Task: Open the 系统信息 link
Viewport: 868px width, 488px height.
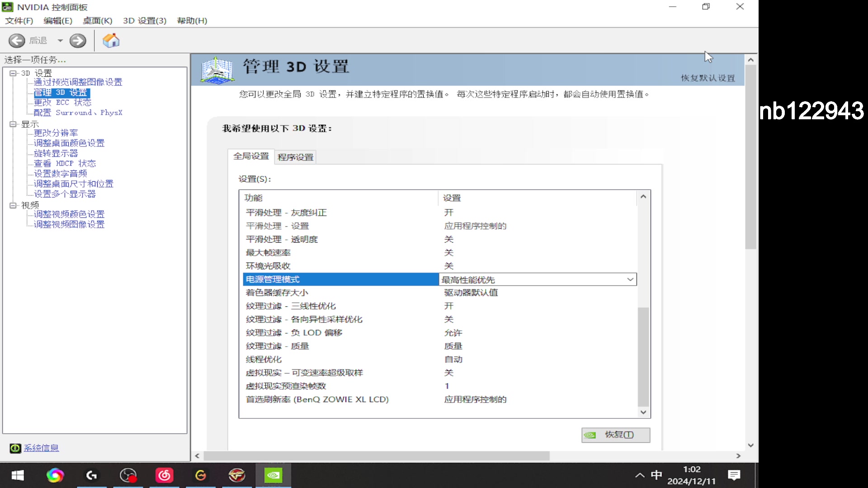Action: (x=41, y=448)
